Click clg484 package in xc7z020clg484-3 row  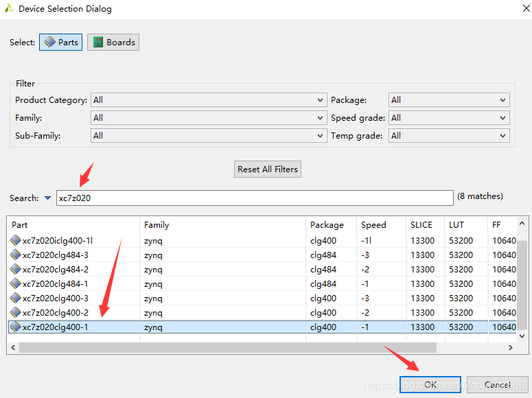(x=323, y=255)
